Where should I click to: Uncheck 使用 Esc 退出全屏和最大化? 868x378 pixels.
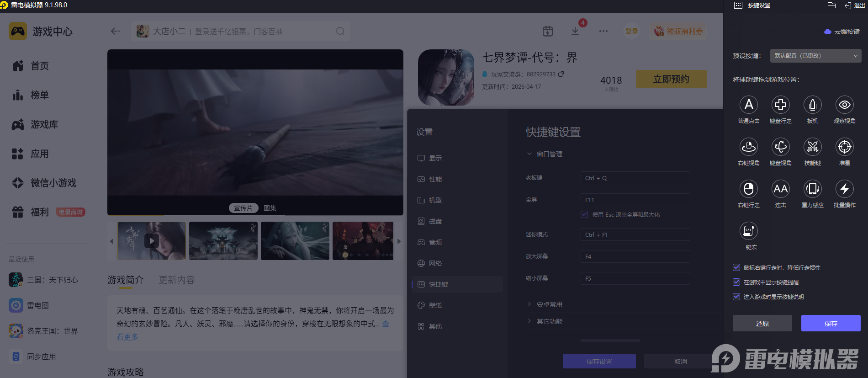(584, 214)
